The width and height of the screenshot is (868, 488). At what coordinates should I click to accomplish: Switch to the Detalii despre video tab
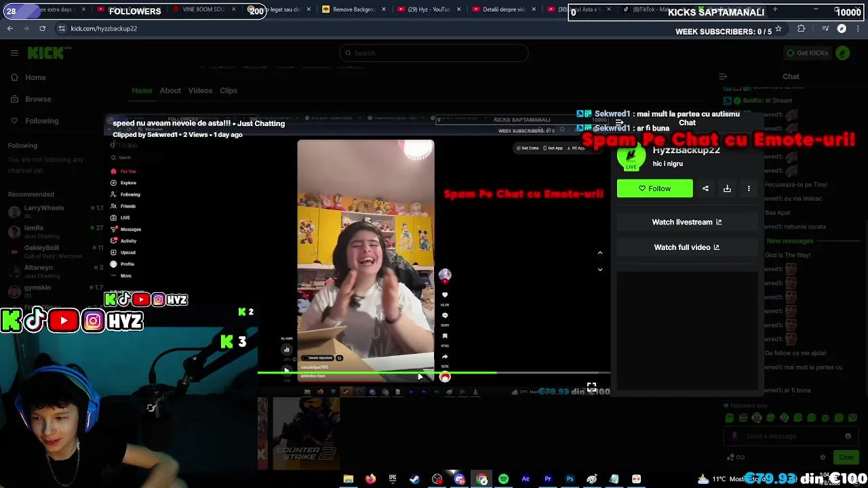(x=503, y=9)
